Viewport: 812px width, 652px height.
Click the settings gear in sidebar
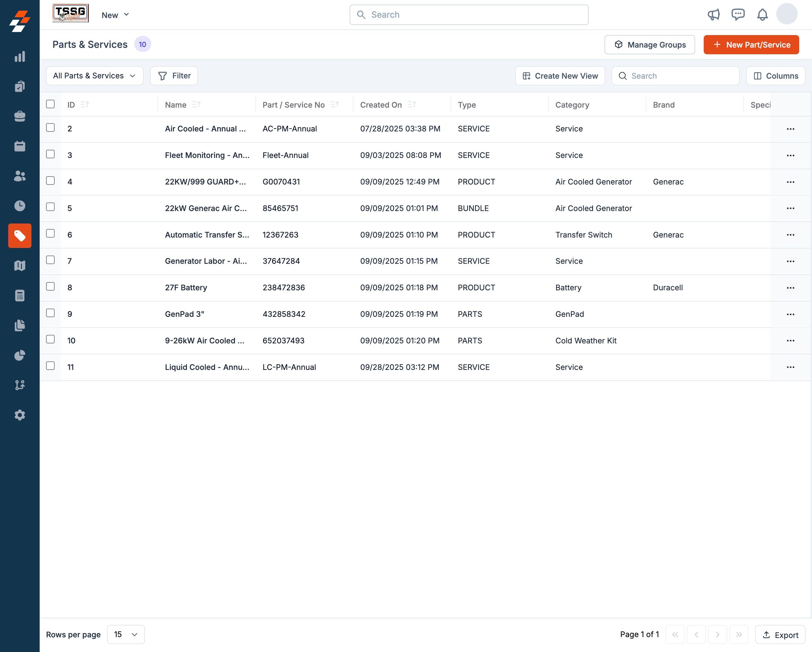20,415
